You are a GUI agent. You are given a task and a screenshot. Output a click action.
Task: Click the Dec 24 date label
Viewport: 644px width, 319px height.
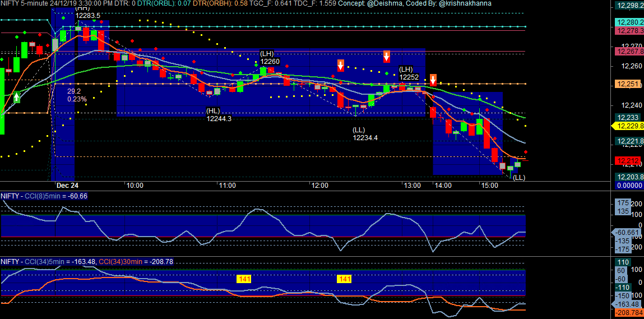pyautogui.click(x=67, y=186)
